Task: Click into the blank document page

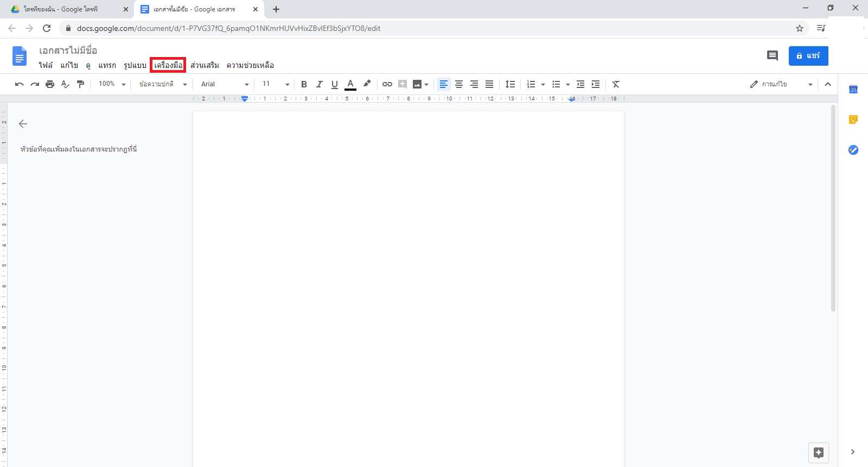Action: pyautogui.click(x=409, y=289)
